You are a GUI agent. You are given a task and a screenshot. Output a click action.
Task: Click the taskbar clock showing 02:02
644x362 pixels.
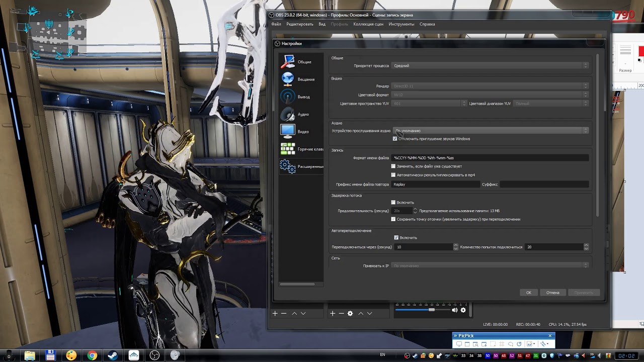(626, 355)
